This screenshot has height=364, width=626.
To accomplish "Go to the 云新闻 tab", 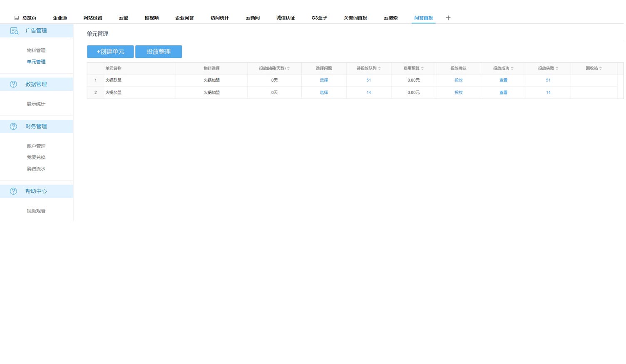I will tap(253, 18).
